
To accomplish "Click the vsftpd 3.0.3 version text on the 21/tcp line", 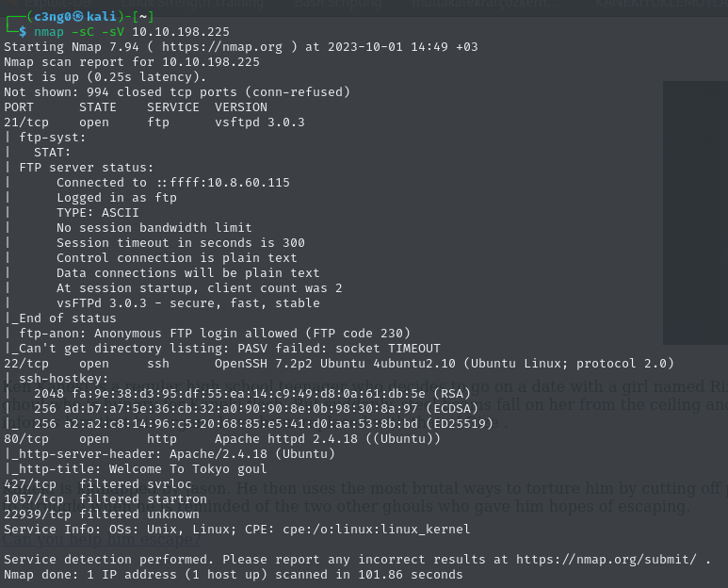I will (x=259, y=122).
